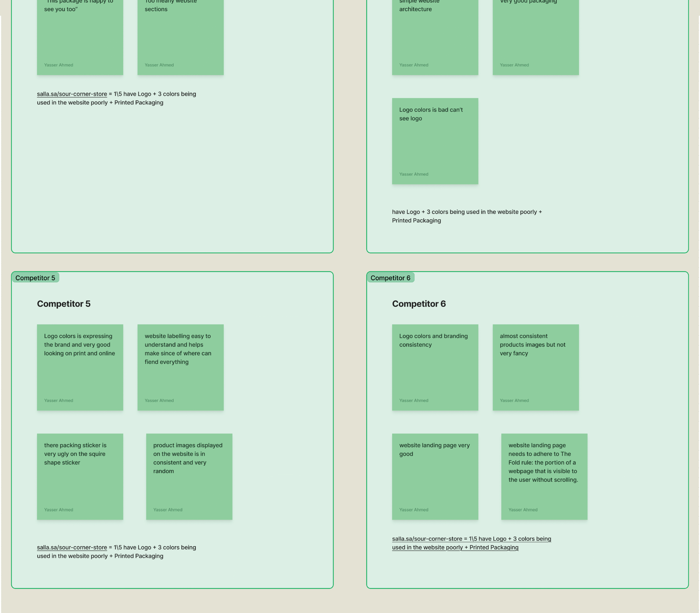
Task: Select sticky 'website landing page very good'
Action: [435, 477]
